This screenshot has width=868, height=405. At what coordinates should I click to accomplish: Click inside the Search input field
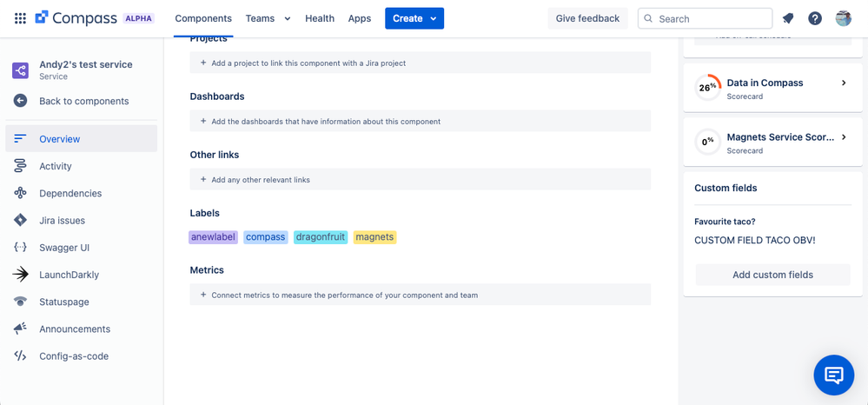[706, 18]
